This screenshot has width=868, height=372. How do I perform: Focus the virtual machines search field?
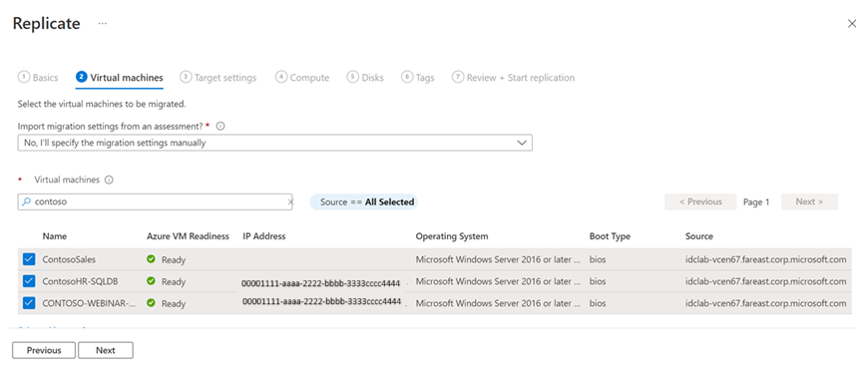(155, 202)
